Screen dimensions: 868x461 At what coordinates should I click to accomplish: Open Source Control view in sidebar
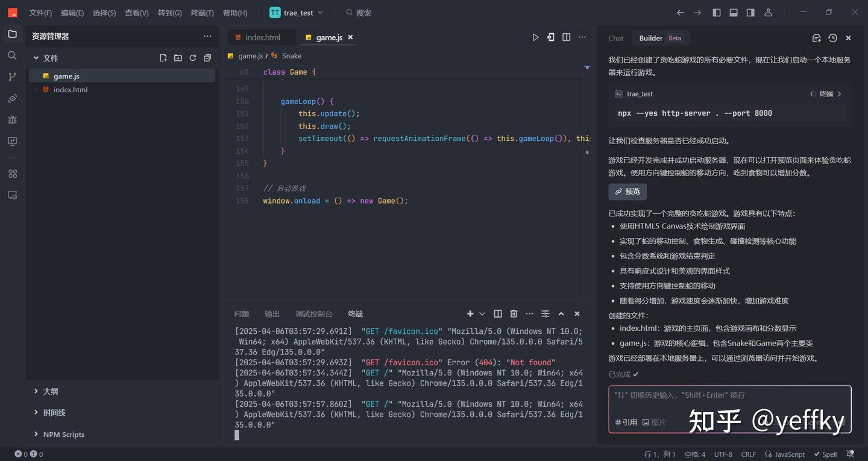[x=12, y=77]
